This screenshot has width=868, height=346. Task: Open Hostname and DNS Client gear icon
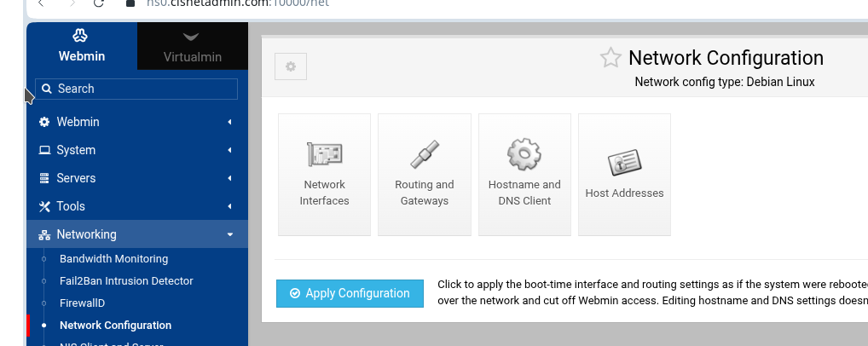(524, 154)
